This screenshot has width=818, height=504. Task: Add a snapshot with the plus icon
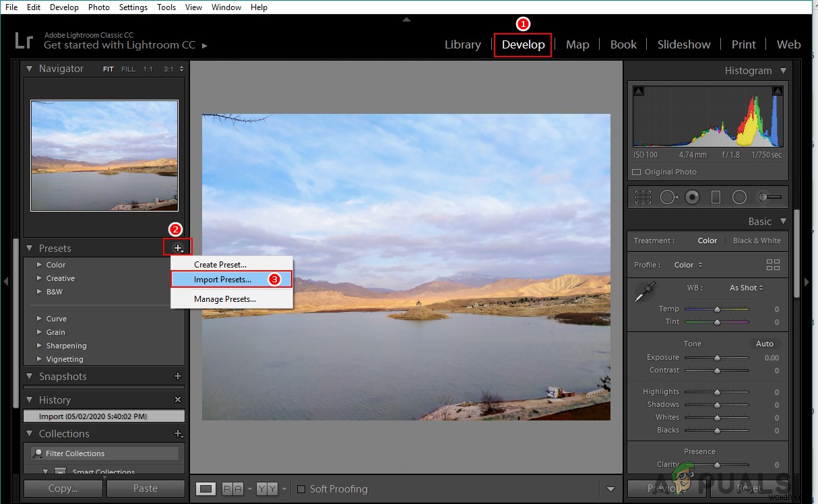click(x=178, y=376)
